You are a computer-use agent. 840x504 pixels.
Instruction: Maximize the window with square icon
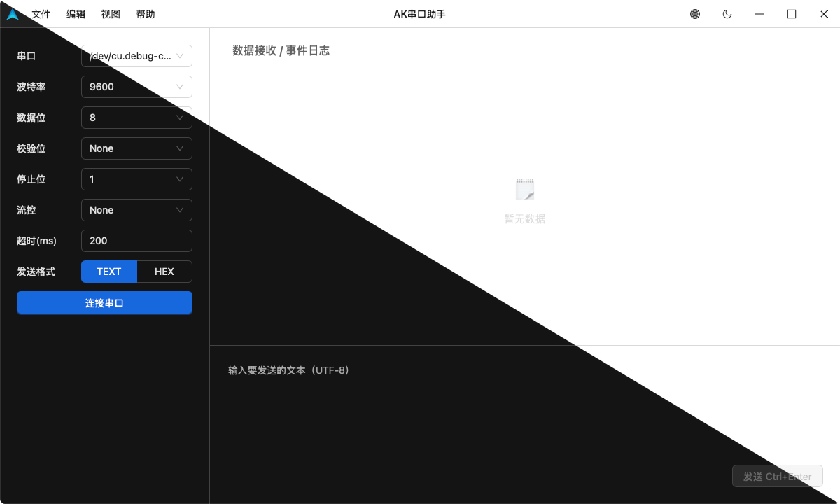click(x=792, y=14)
